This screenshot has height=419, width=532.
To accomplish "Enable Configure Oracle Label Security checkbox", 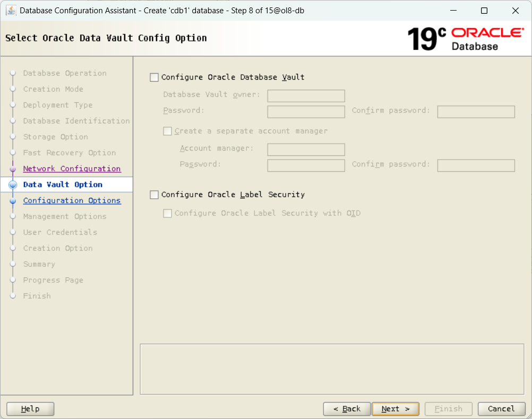I will click(x=154, y=195).
